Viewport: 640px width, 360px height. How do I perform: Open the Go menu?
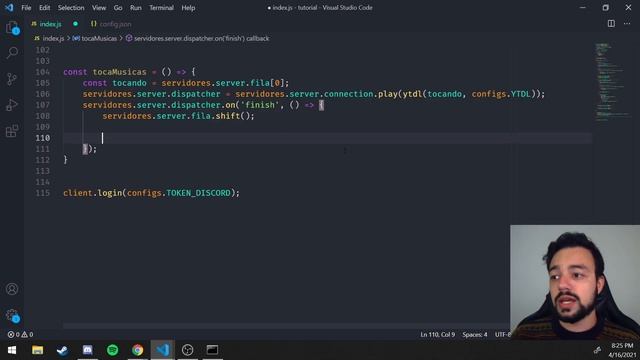coord(118,8)
